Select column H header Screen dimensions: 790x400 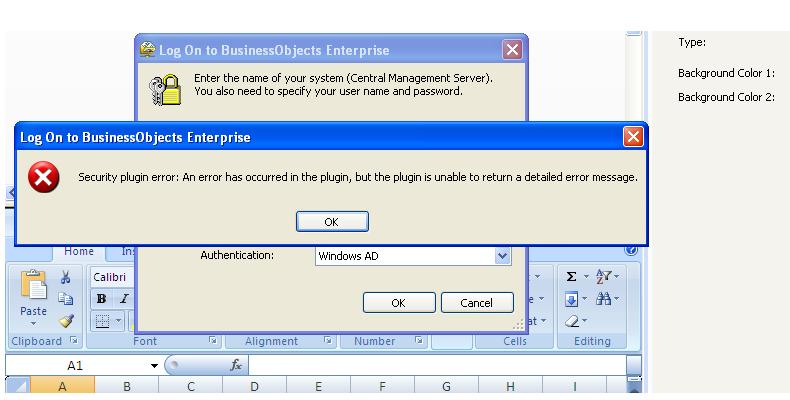[x=510, y=386]
